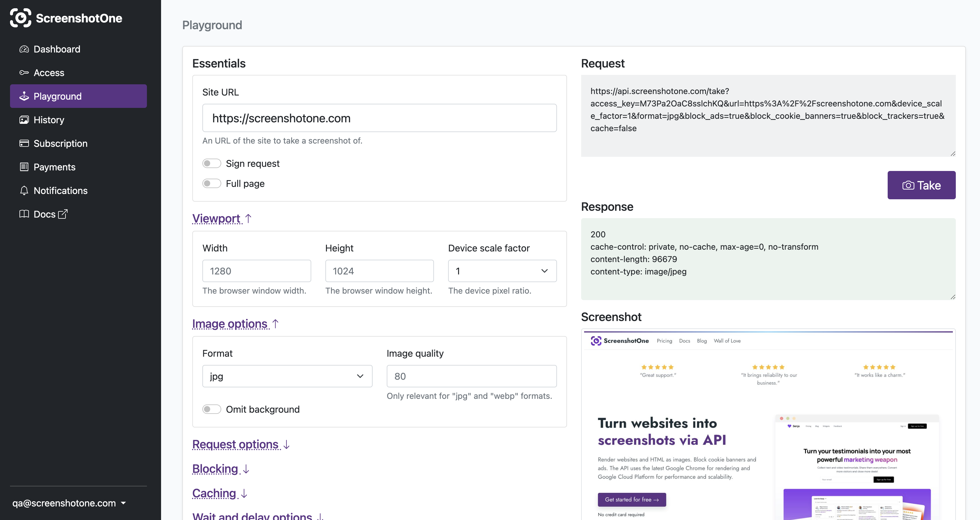The image size is (980, 520).
Task: Open Access in the sidebar
Action: [78, 73]
